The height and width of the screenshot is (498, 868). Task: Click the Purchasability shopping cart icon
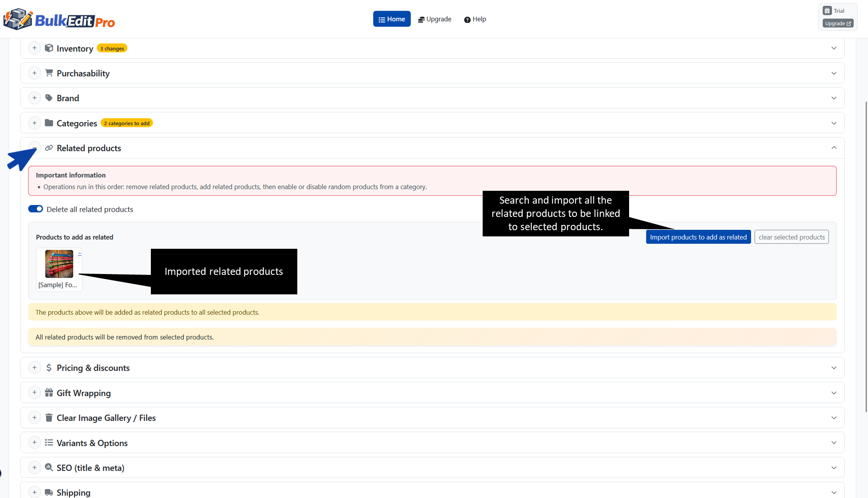pyautogui.click(x=49, y=73)
